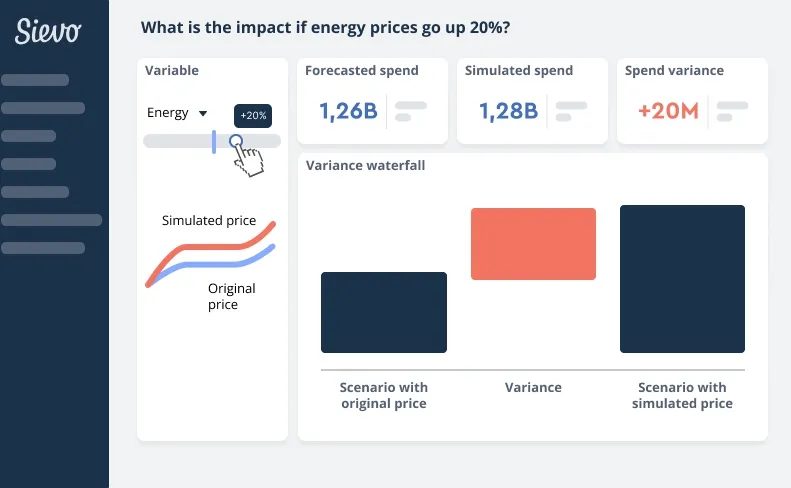Select the third sidebar menu item

[x=29, y=136]
